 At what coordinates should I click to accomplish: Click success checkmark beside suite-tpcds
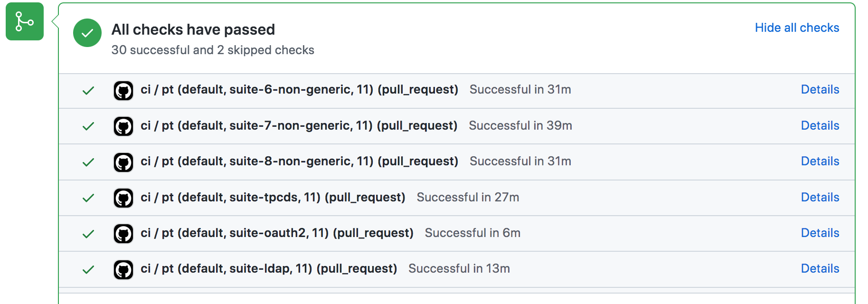pyautogui.click(x=88, y=198)
